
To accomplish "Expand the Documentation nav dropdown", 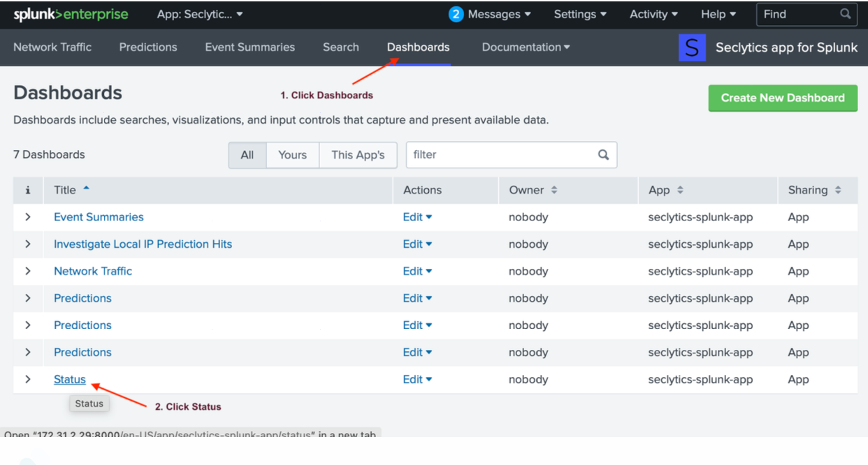I will click(526, 47).
